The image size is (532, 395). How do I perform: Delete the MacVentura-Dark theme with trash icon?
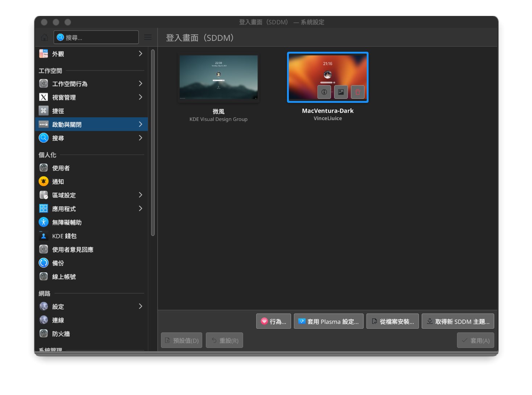point(358,92)
